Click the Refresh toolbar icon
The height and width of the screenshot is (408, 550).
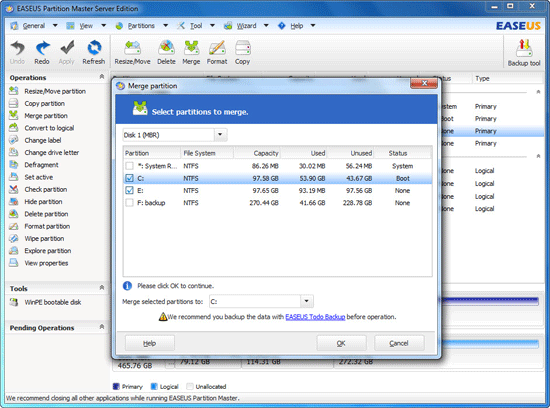pos(94,48)
